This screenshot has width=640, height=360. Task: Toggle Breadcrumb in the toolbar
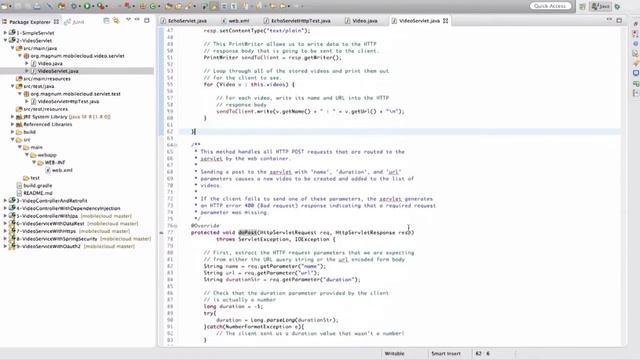(204, 6)
